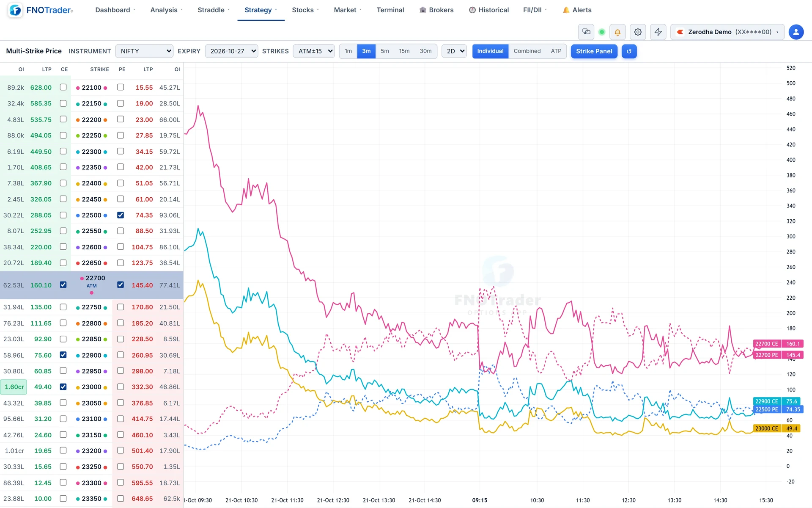The image size is (812, 508).
Task: Click the 22600 strike label
Action: point(91,247)
